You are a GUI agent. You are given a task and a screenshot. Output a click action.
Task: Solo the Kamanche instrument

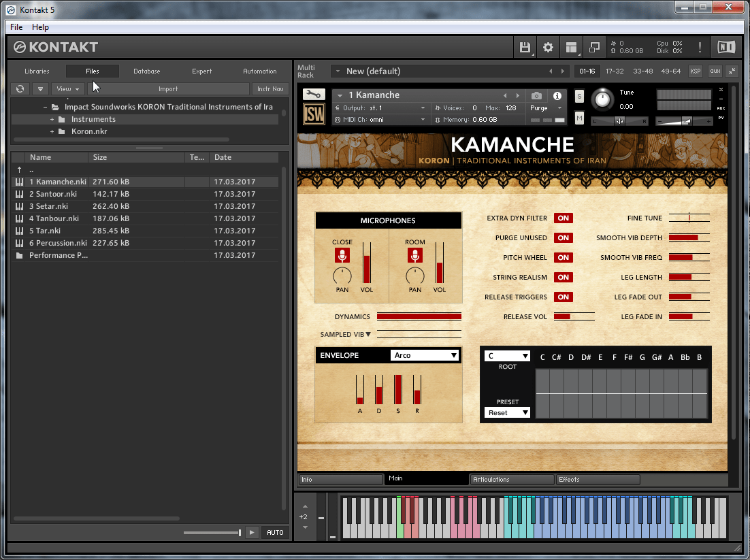click(579, 96)
